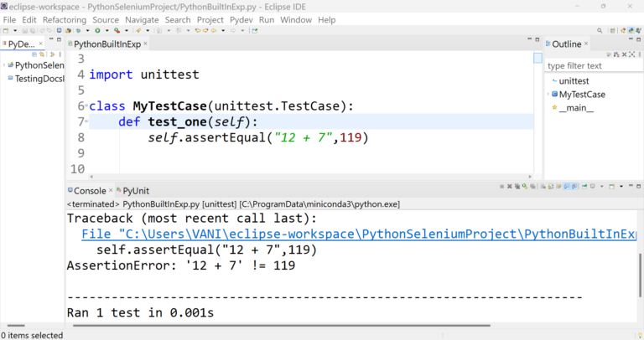Collapse the MyTestCase class fold marker

click(86, 106)
